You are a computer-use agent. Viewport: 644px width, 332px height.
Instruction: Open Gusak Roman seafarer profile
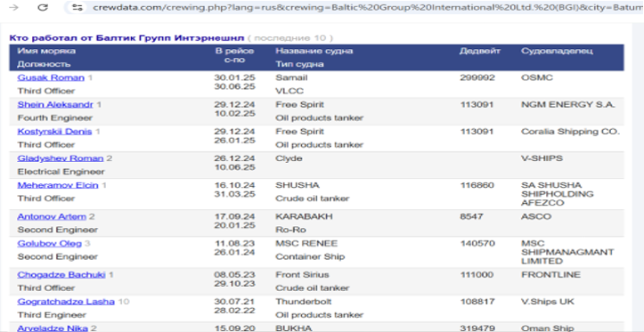[x=51, y=77]
